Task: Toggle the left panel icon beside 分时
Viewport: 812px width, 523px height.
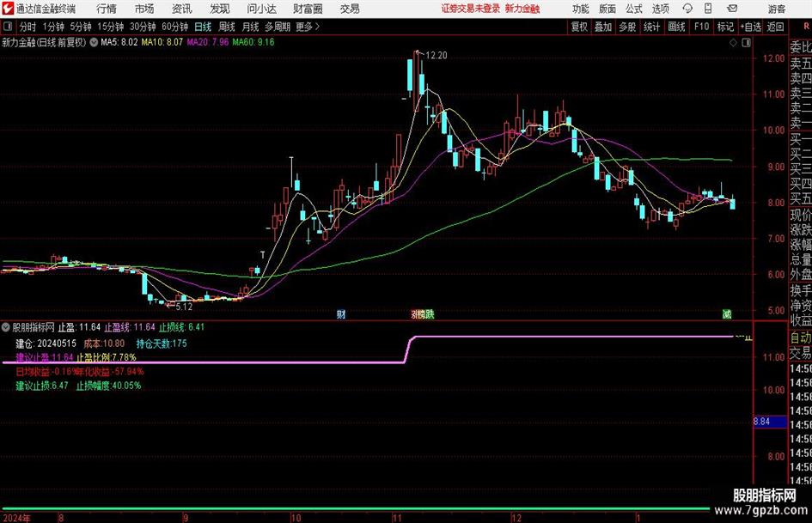Action: click(8, 27)
